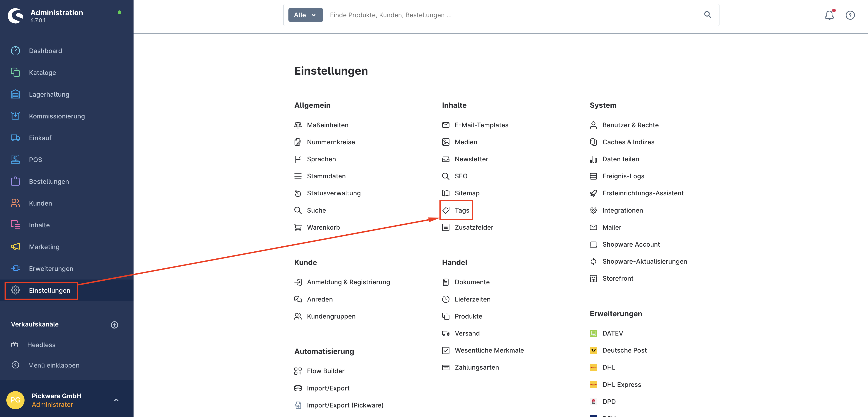Click the search magnifier icon
The height and width of the screenshot is (417, 868).
click(x=707, y=15)
